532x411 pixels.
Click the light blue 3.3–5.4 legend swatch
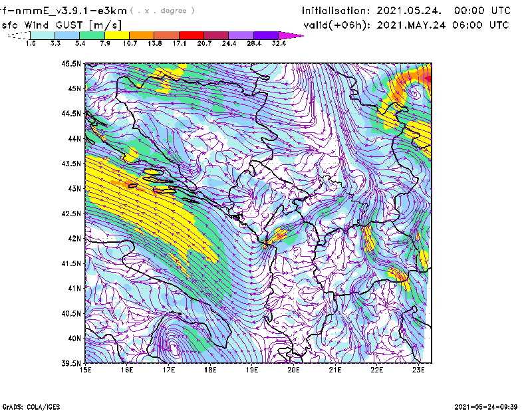tap(67, 35)
